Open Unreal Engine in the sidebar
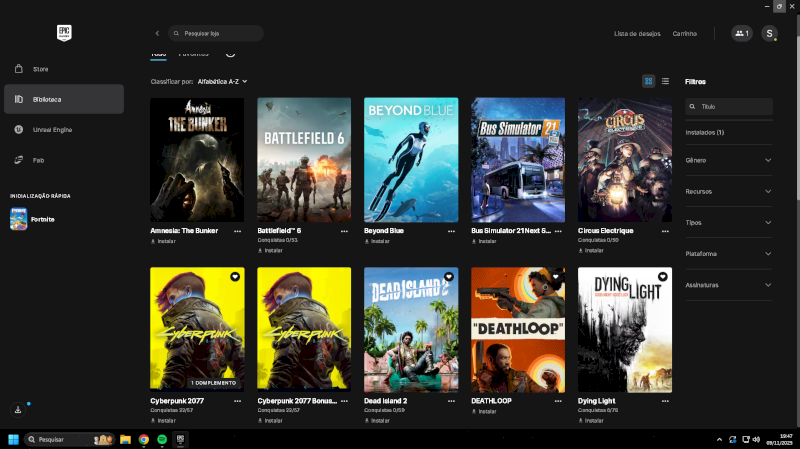The height and width of the screenshot is (449, 800). point(64,130)
